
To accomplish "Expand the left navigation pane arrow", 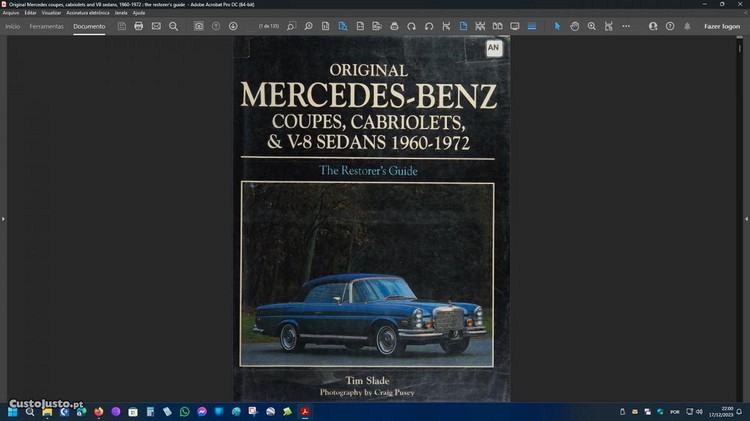I will pos(4,218).
